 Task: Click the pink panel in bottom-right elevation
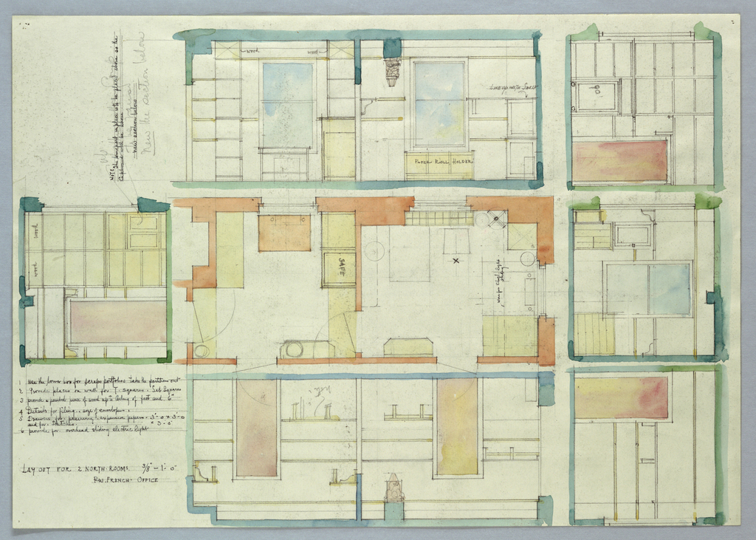coord(622,397)
